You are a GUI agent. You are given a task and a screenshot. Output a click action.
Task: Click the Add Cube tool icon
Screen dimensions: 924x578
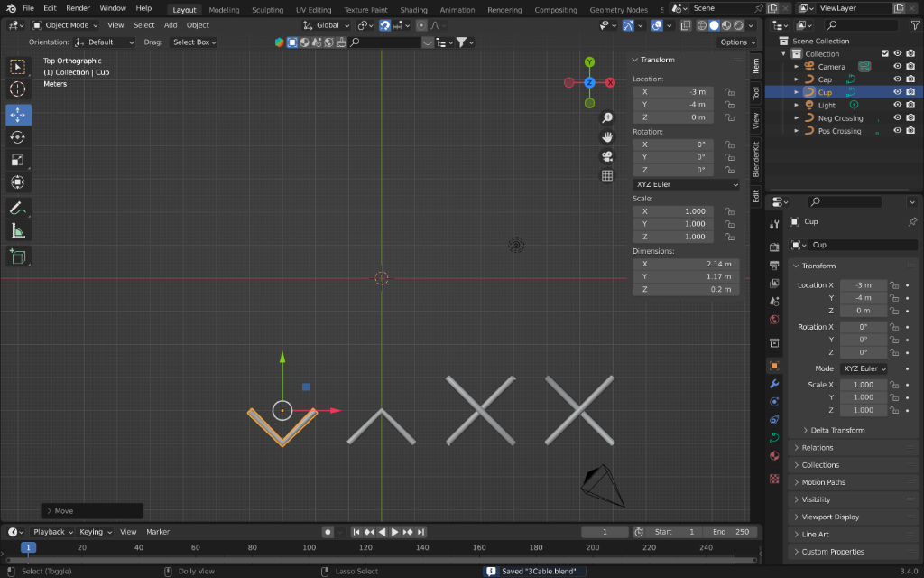click(x=18, y=256)
